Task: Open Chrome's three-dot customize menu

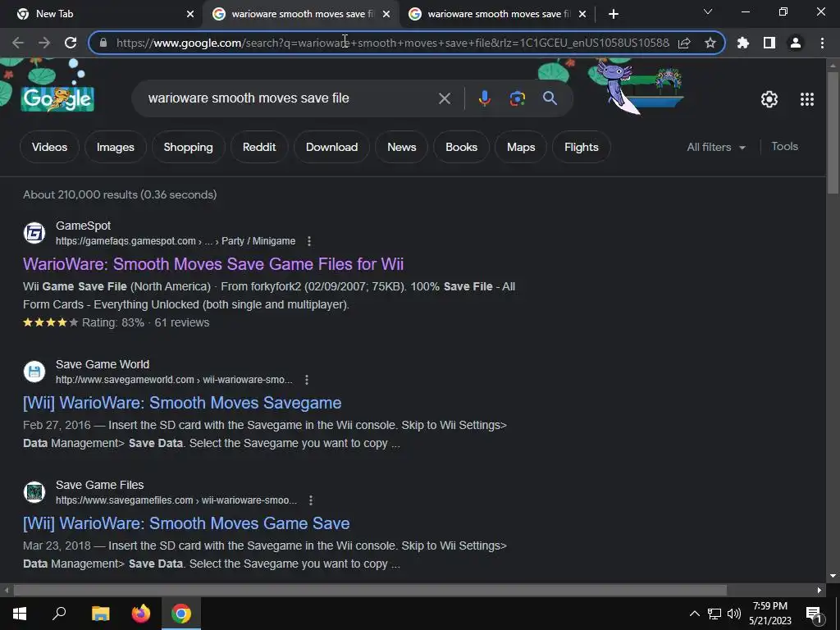Action: (822, 43)
